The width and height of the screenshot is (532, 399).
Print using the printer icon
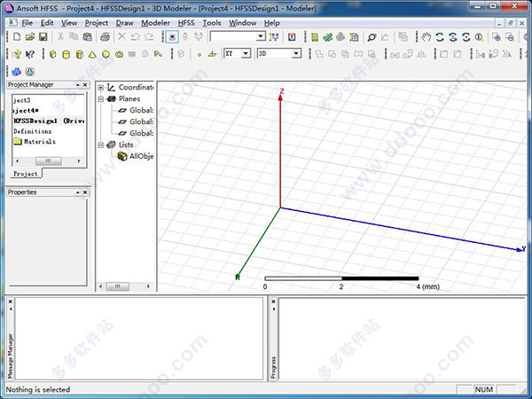click(x=106, y=36)
